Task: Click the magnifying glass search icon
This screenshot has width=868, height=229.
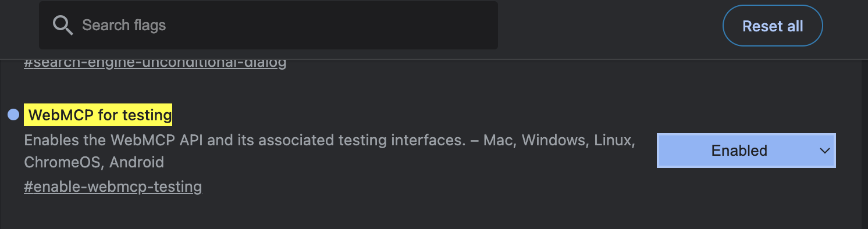Action: (62, 25)
